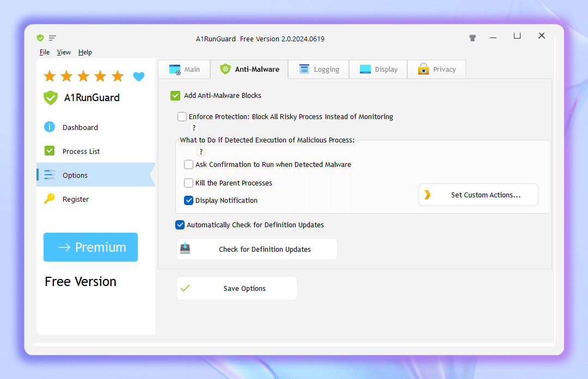Disable the Add Anti-Malware Blocks checkbox
The width and height of the screenshot is (588, 379).
pyautogui.click(x=175, y=96)
